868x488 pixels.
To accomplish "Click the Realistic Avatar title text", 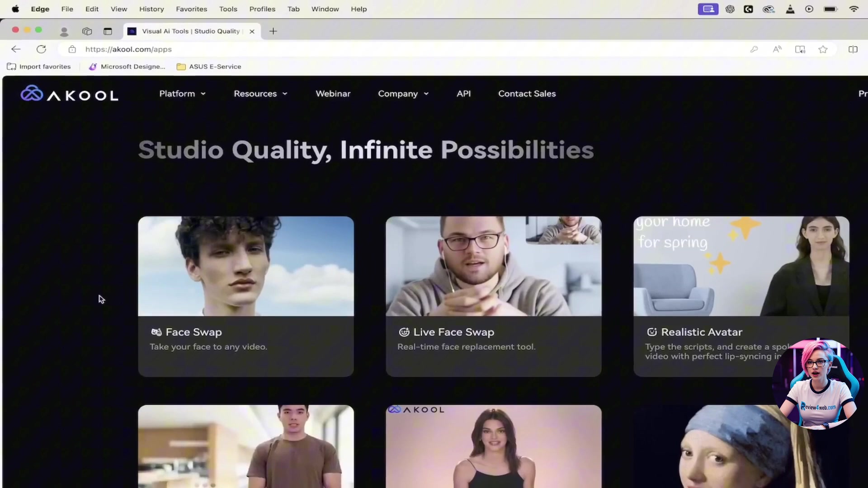I will (x=702, y=332).
